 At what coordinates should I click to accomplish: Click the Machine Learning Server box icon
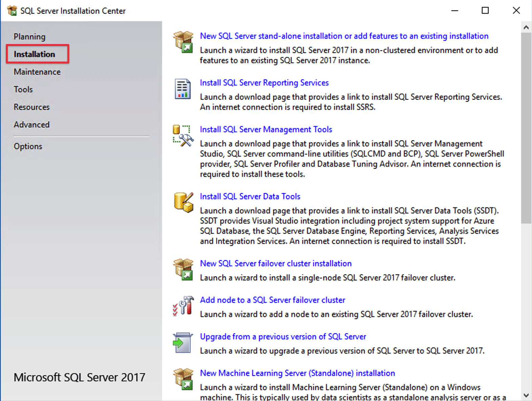pyautogui.click(x=183, y=379)
